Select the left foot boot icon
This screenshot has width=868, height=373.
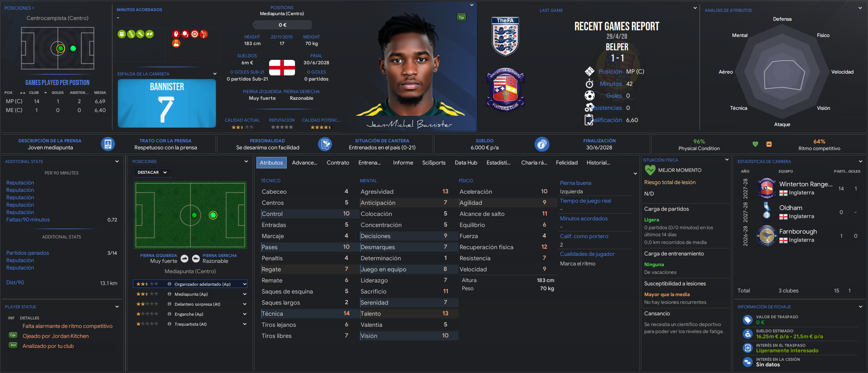tap(185, 259)
